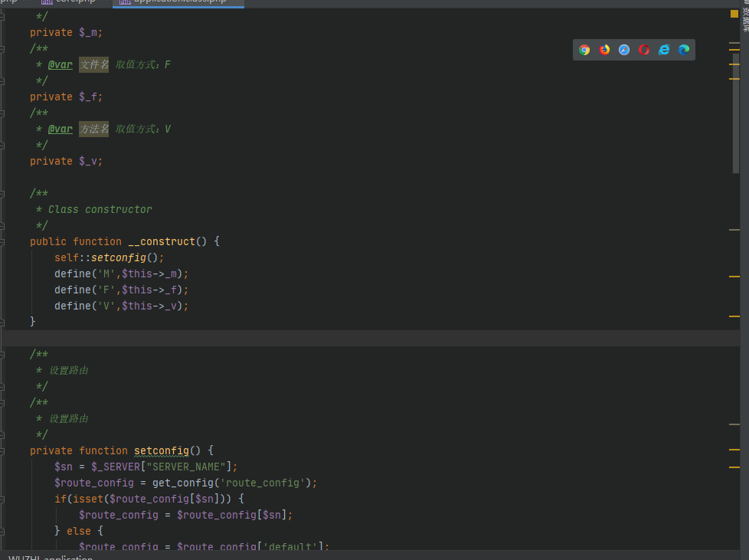Fold the Class constructor doc comment
This screenshot has height=560, width=749.
click(2, 194)
